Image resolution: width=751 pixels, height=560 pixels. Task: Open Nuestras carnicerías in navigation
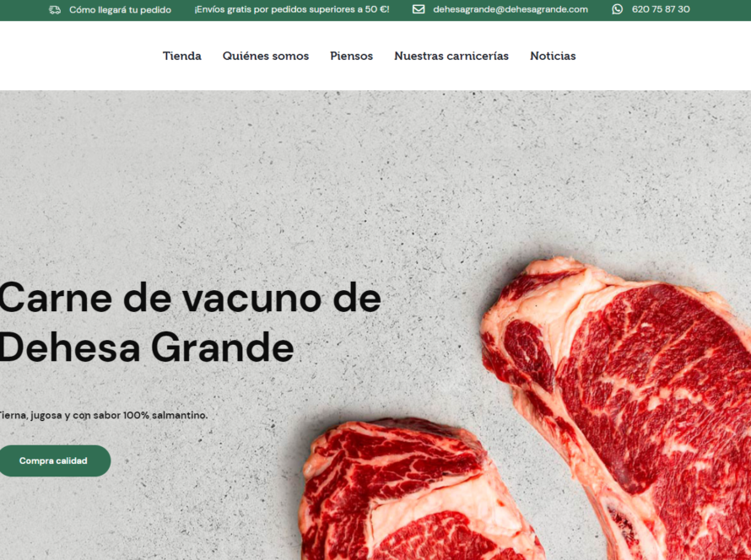pos(451,56)
